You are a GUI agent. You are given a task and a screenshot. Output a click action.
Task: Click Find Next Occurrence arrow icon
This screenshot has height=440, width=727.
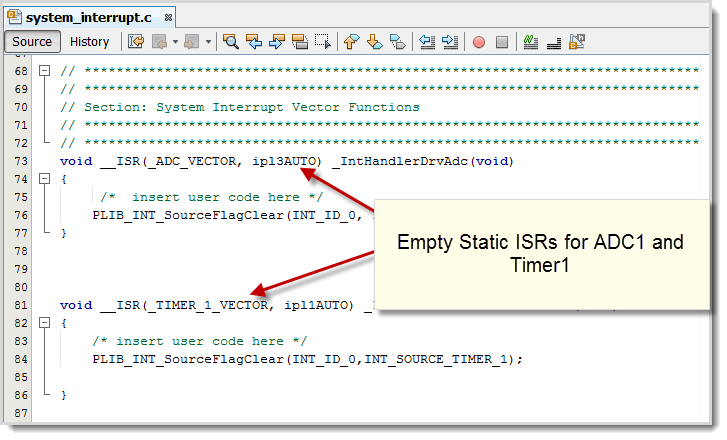tap(277, 42)
